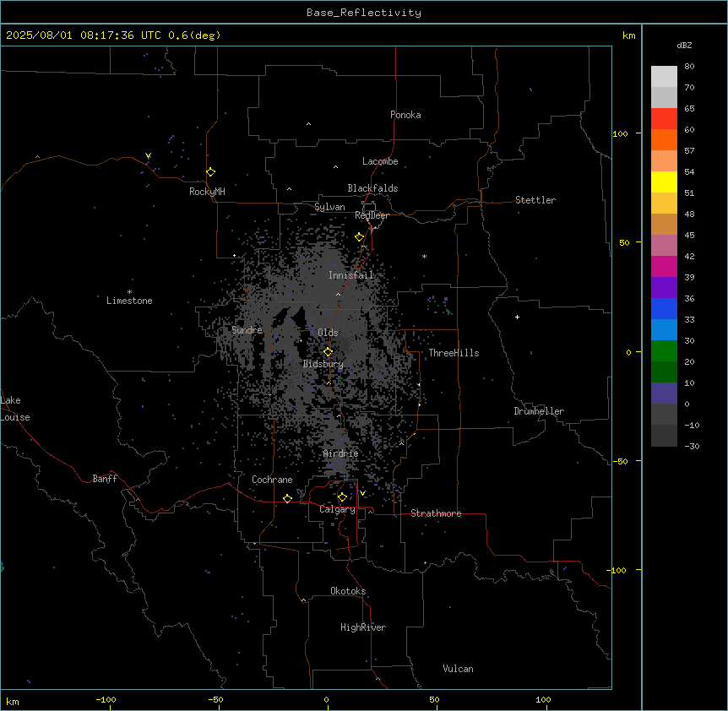Image resolution: width=728 pixels, height=711 pixels.
Task: Select the Airdrie label
Action: [341, 453]
